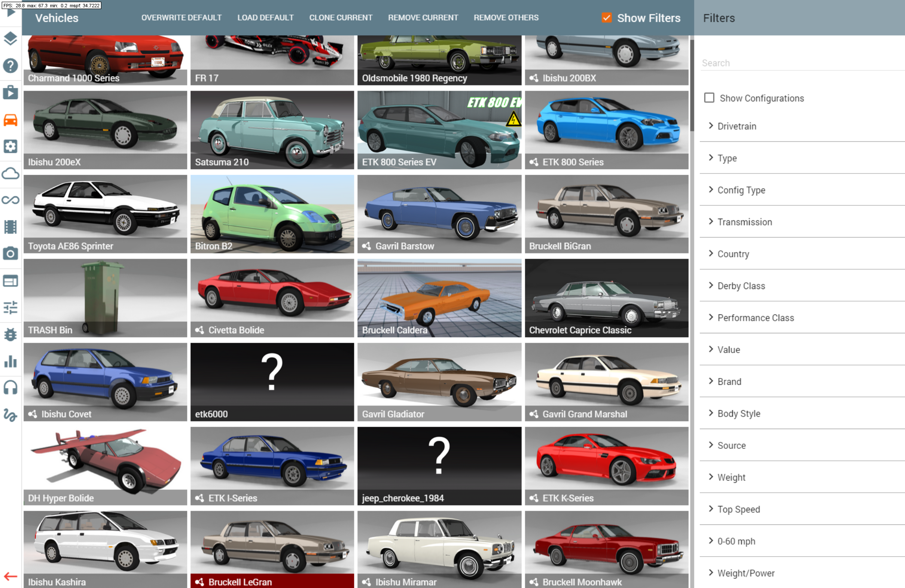The height and width of the screenshot is (588, 905).
Task: Expand the Country filter
Action: point(802,254)
